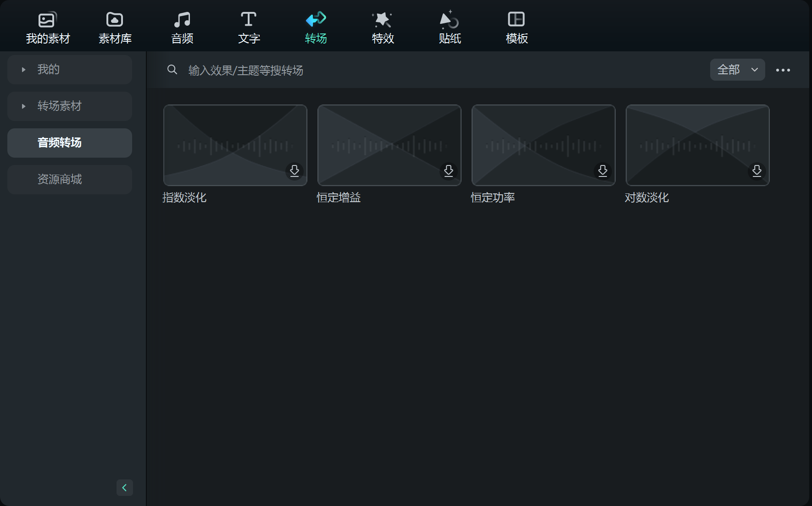
Task: Open the three-dot more options menu
Action: pos(783,70)
